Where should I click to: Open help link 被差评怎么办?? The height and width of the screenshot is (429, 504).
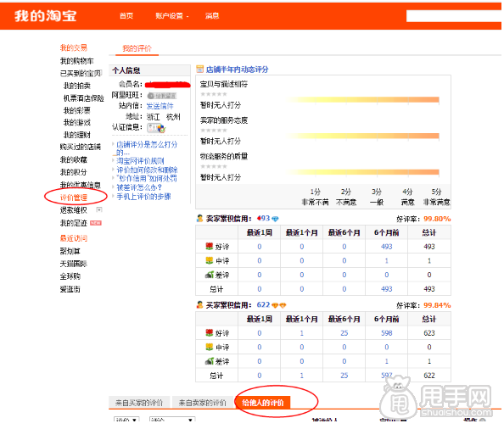(x=139, y=187)
